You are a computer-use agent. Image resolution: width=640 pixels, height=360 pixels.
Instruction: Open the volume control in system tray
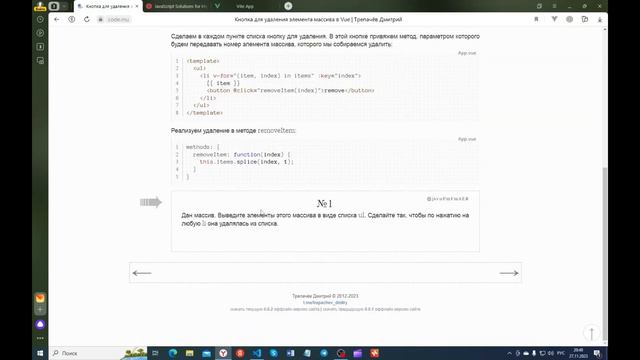[551, 353]
